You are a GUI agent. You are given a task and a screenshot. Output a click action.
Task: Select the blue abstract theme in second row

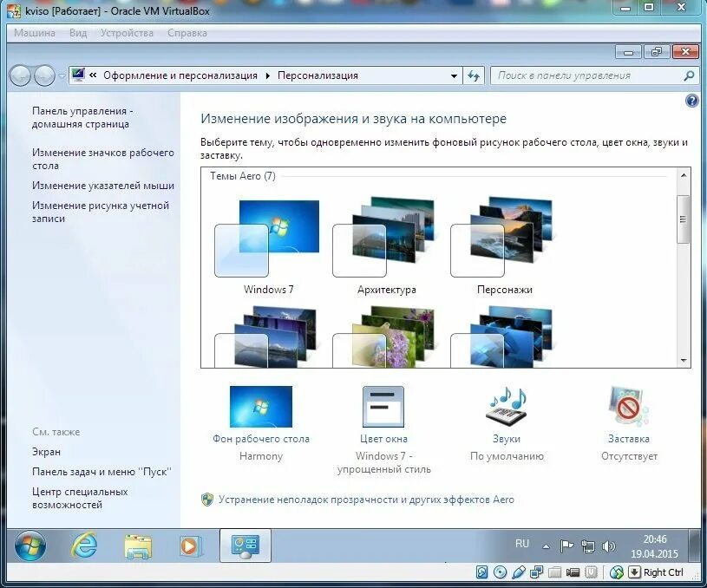502,336
